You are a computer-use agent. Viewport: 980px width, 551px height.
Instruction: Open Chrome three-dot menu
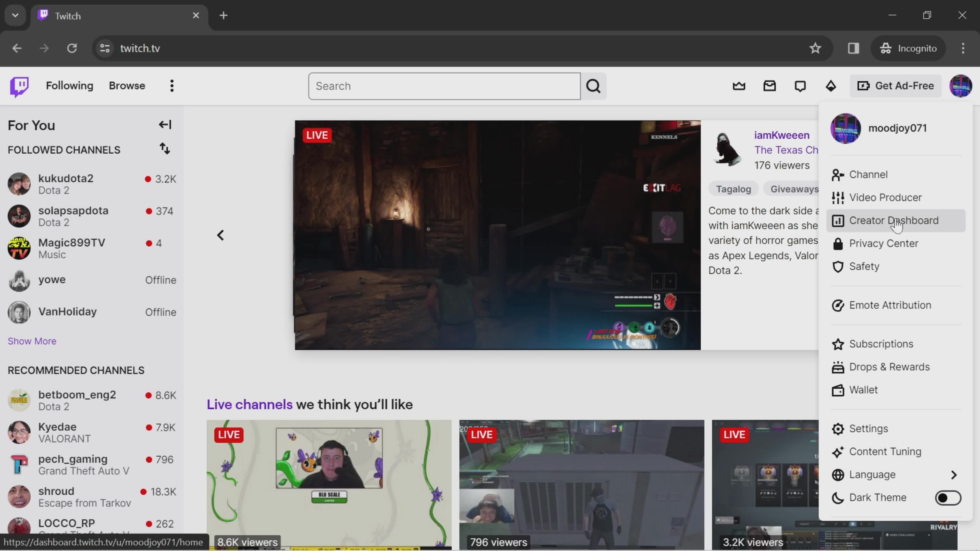[x=963, y=48]
